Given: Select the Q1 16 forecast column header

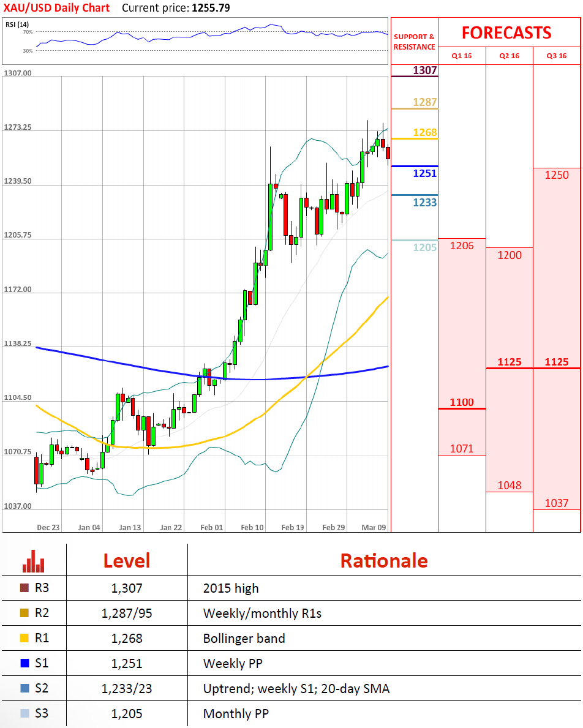Looking at the screenshot, I should point(462,56).
